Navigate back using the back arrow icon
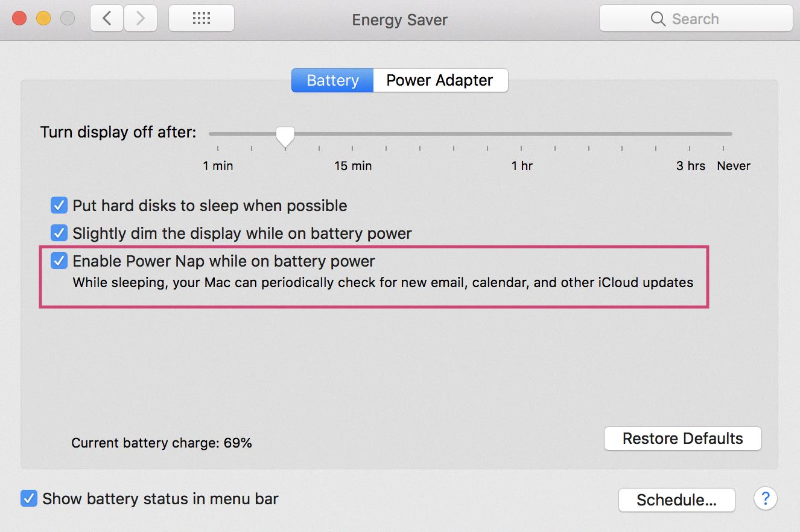This screenshot has width=800, height=532. click(x=106, y=18)
